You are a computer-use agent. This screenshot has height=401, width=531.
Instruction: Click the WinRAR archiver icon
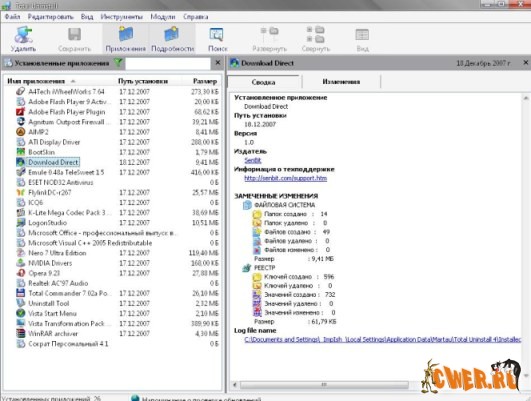tap(21, 334)
